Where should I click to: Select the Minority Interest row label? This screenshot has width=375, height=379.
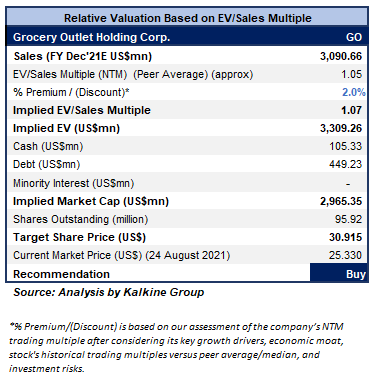point(73,183)
